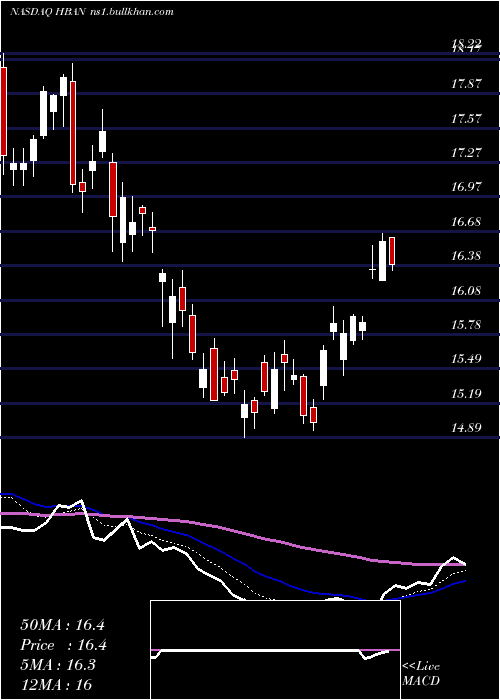Click the 50MA : 16.4 readout
The height and width of the screenshot is (700, 500).
coord(62,625)
